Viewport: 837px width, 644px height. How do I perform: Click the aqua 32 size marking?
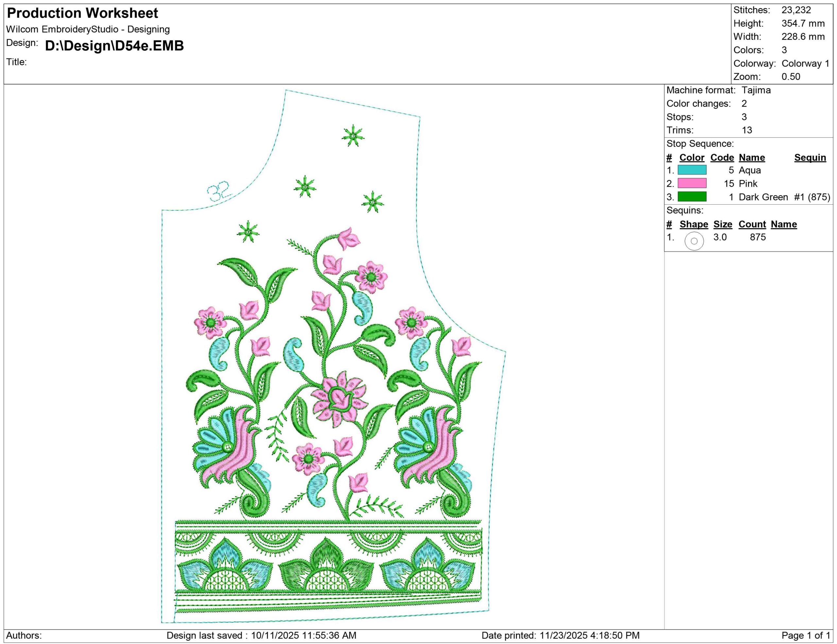pyautogui.click(x=219, y=191)
